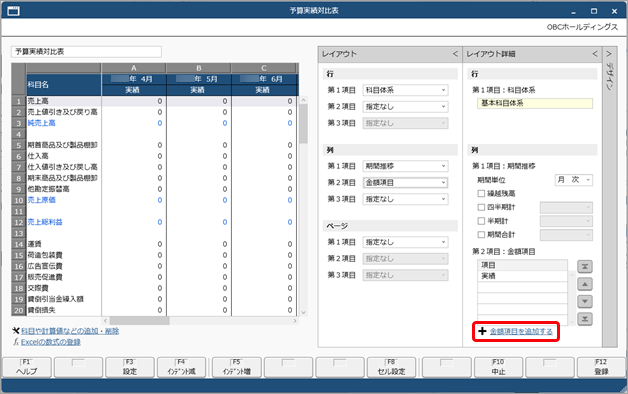Viewport: 628px width, 394px height.
Task: Move selected amount item up
Action: point(585,284)
